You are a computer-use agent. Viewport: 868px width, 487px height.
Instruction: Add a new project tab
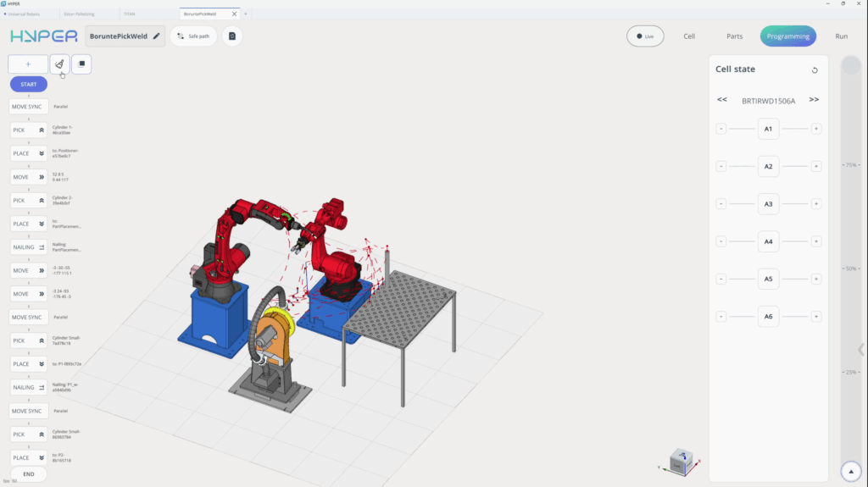[246, 14]
